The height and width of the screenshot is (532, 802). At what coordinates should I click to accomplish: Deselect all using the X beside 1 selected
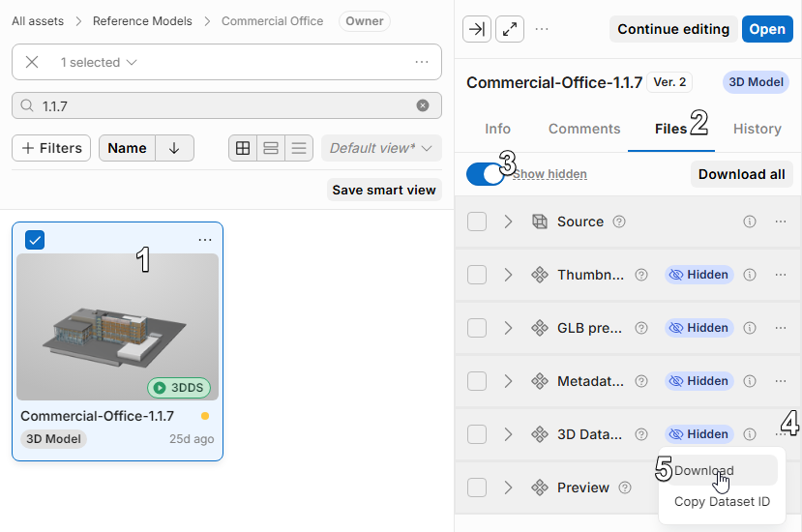[x=32, y=62]
